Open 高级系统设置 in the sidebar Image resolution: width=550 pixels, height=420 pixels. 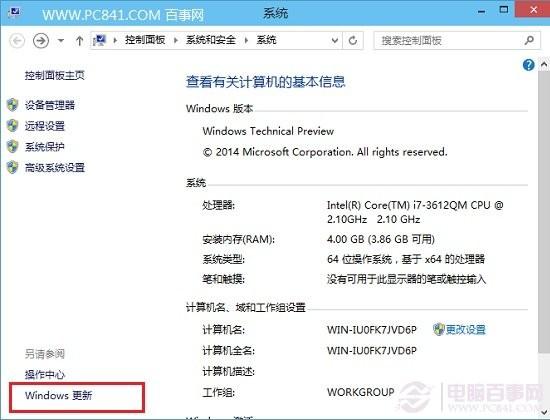click(55, 167)
